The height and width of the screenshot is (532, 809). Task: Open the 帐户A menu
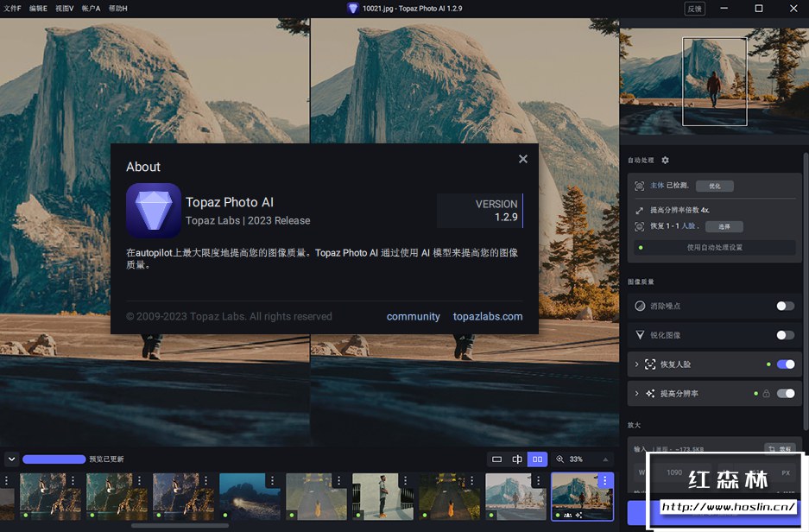point(91,9)
